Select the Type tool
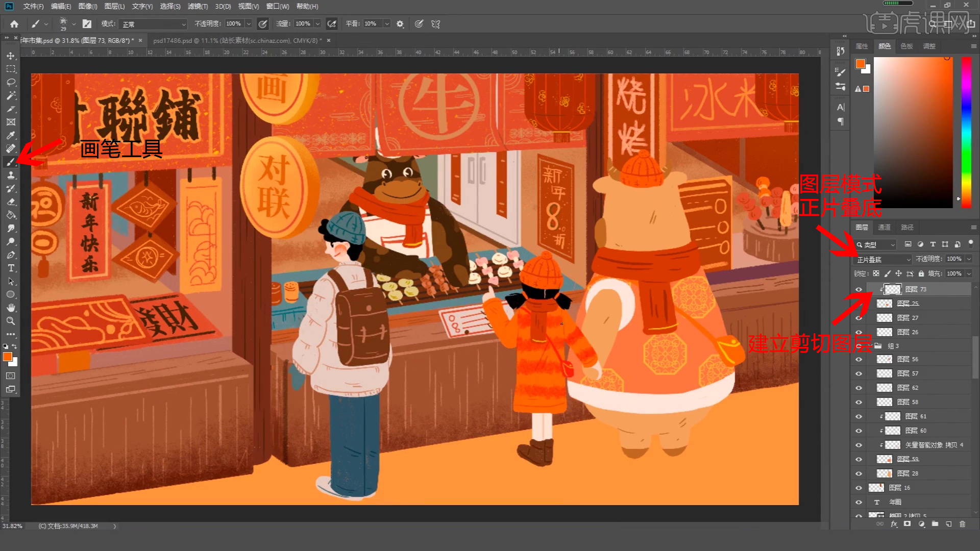 click(10, 268)
